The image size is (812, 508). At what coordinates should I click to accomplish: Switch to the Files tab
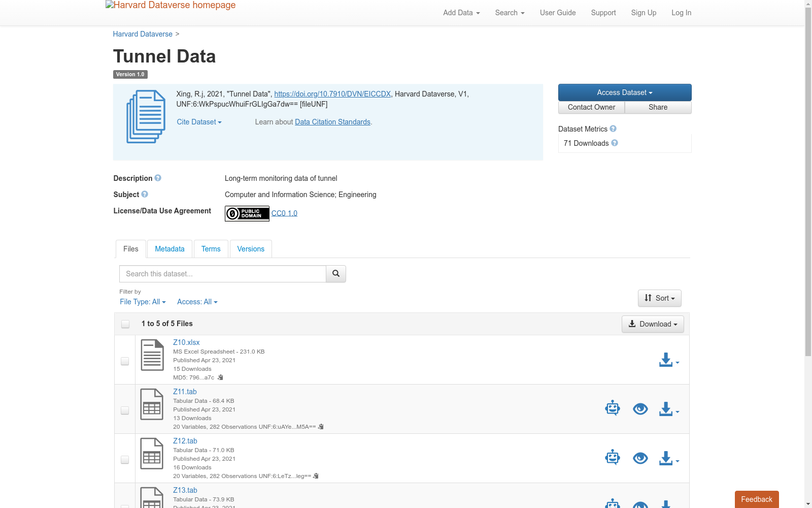click(131, 249)
